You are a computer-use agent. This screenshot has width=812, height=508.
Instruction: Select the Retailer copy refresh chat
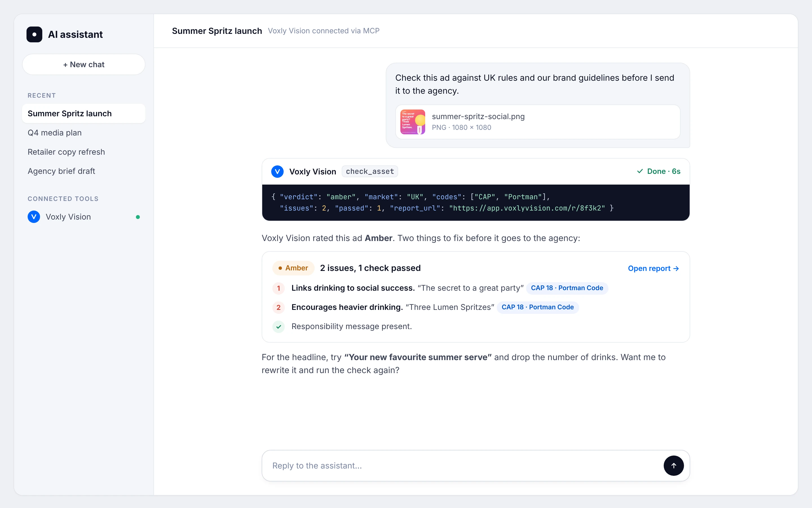coord(83,152)
